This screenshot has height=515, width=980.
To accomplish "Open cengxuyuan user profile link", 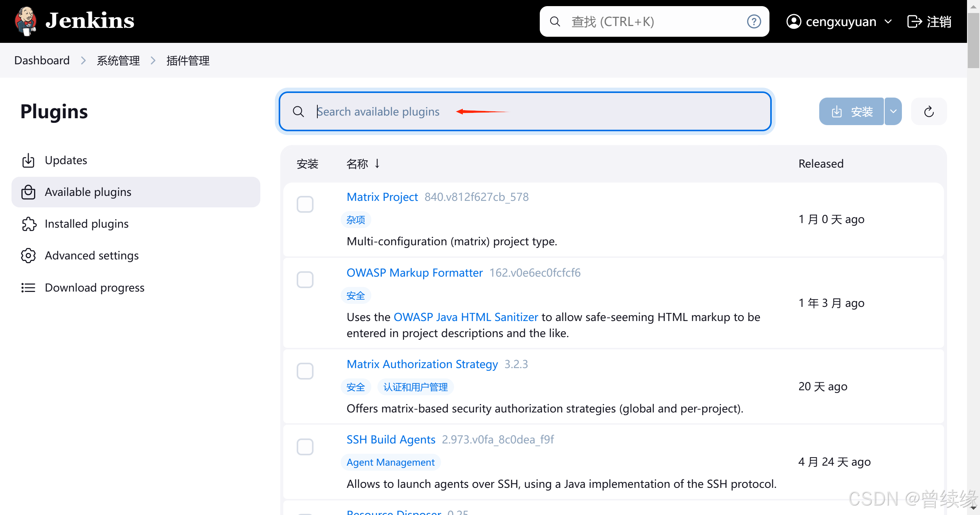I will [841, 21].
